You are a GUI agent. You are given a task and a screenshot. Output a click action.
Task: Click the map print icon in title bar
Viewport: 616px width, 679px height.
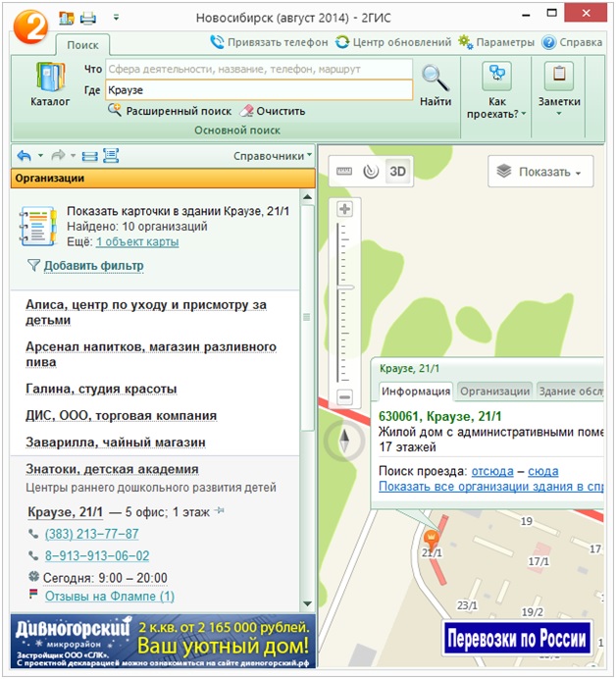[x=67, y=19]
